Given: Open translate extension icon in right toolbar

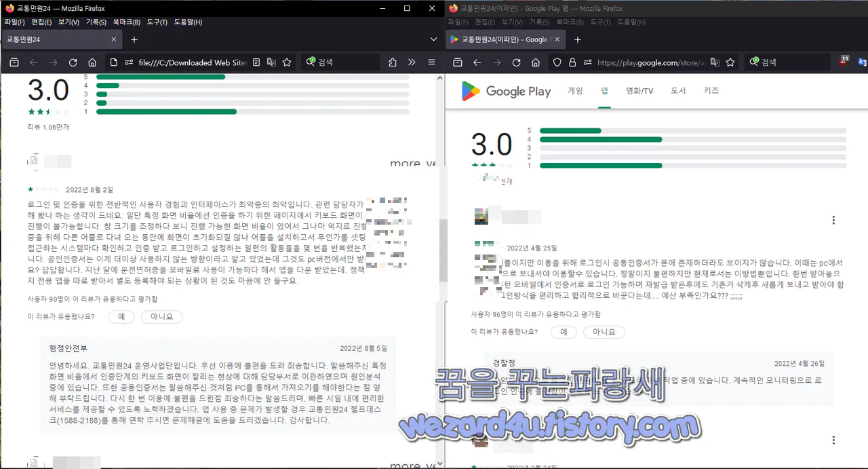Looking at the screenshot, I should click(863, 62).
